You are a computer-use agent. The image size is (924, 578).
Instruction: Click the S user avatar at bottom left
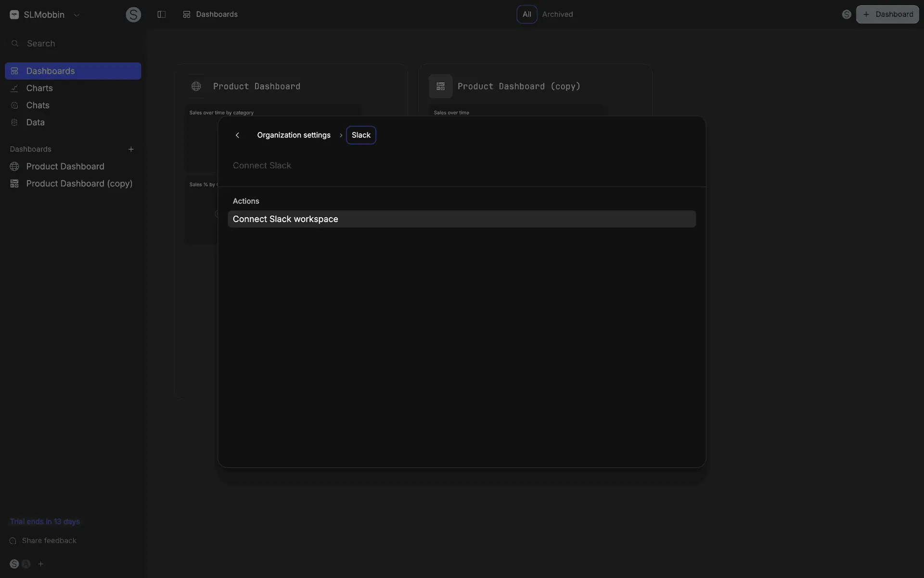click(x=14, y=564)
